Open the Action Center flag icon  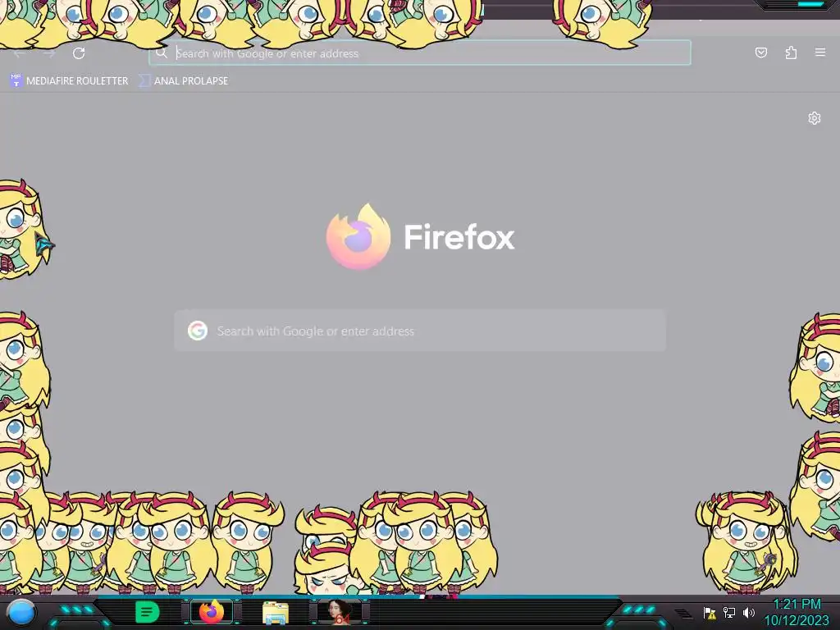[x=710, y=613]
